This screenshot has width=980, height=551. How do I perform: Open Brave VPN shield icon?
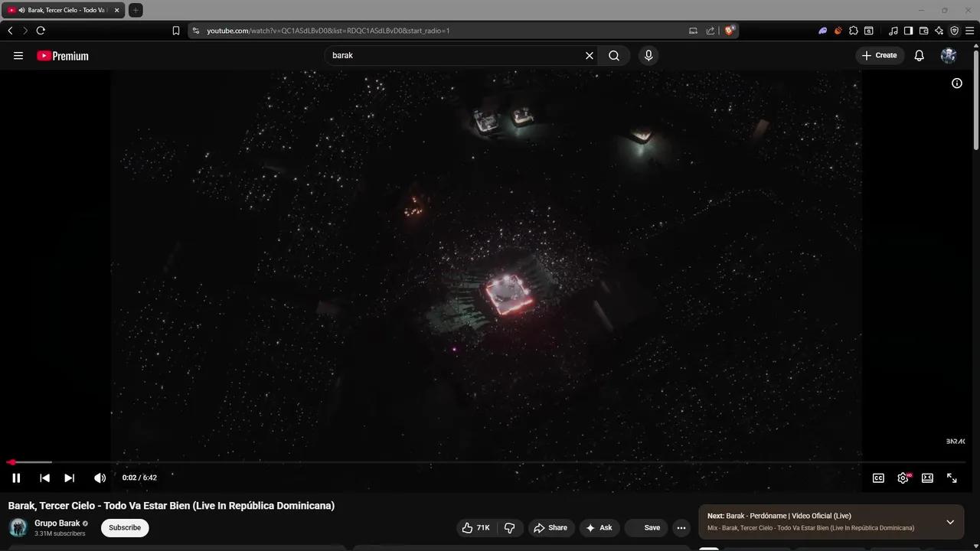pos(955,31)
